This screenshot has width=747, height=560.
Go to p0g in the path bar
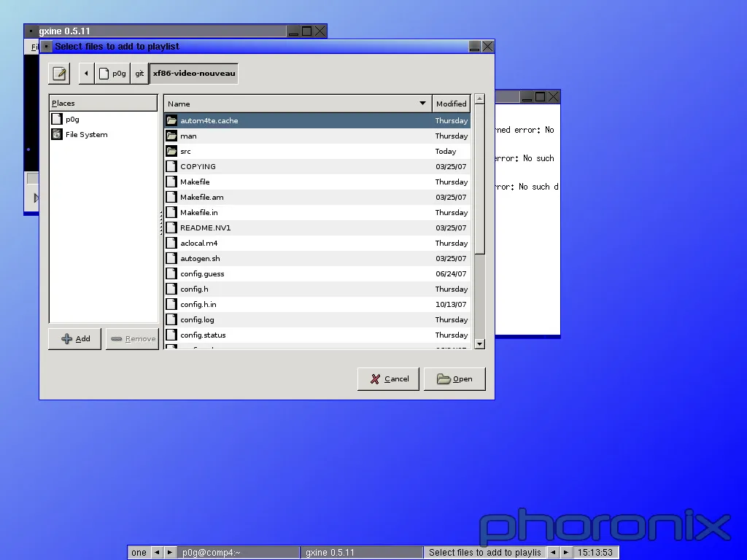pyautogui.click(x=112, y=74)
